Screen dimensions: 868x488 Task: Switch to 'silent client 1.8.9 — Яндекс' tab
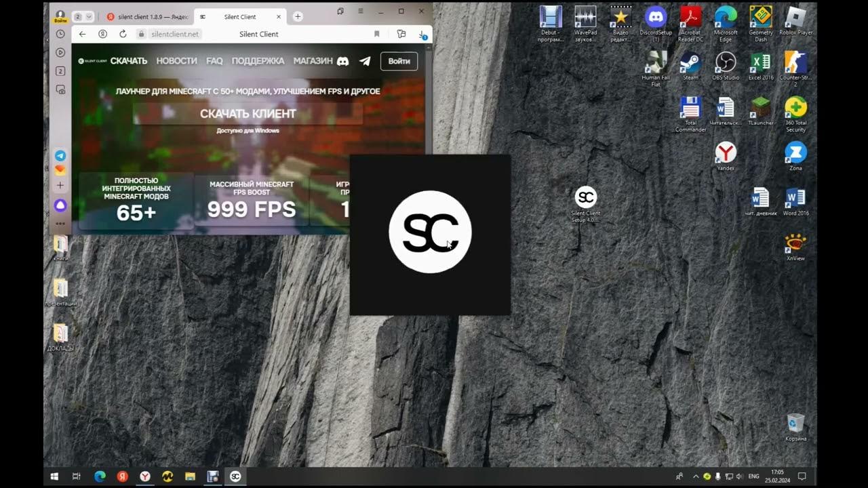click(x=147, y=17)
